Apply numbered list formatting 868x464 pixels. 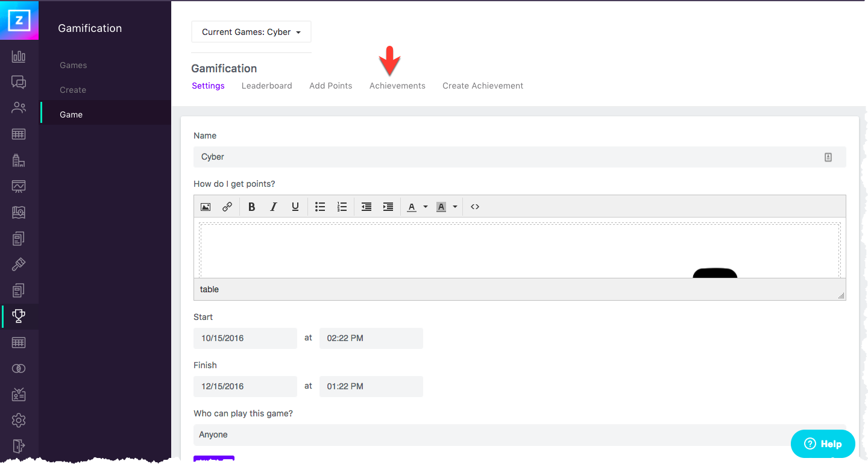342,207
